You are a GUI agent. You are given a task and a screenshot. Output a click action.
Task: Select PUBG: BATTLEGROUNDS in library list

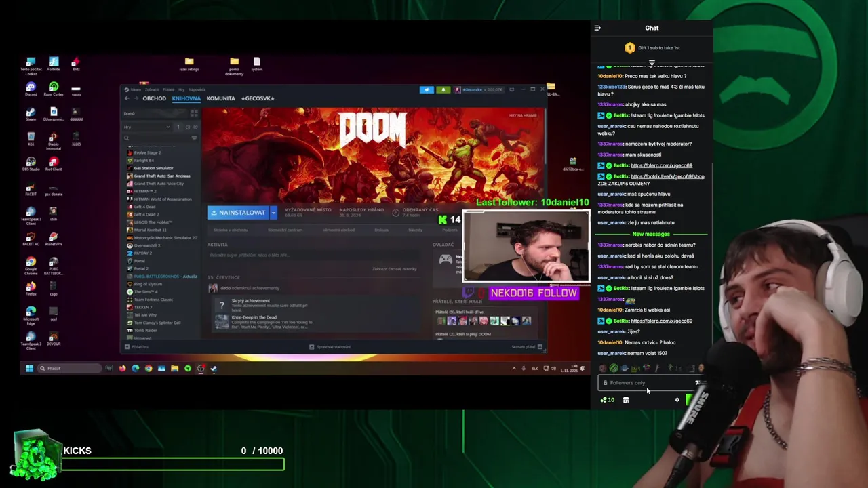tap(163, 277)
